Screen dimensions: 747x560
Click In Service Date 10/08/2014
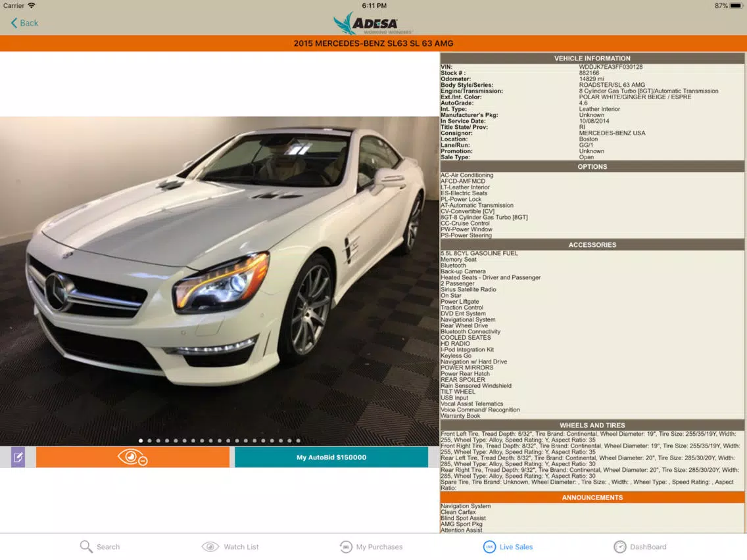click(x=594, y=121)
